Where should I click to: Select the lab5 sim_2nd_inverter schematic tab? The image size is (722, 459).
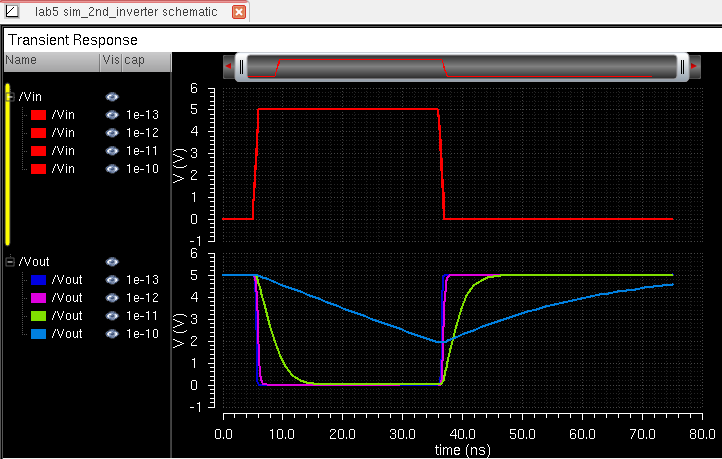pyautogui.click(x=125, y=12)
